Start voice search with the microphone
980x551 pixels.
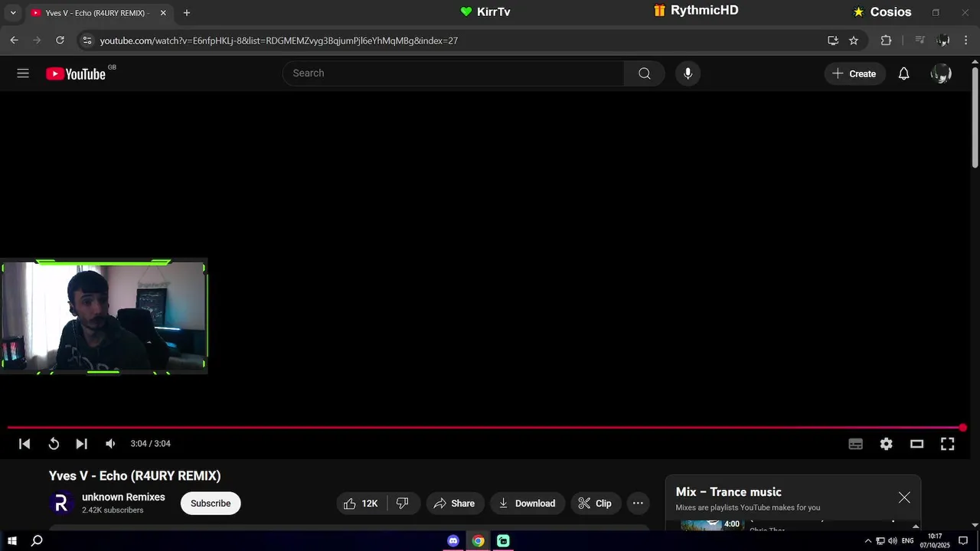(x=688, y=73)
